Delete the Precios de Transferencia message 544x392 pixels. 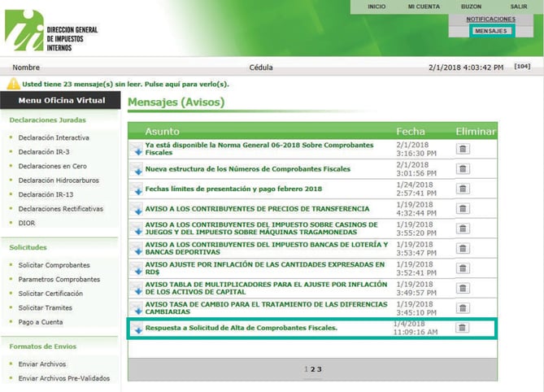[462, 208]
